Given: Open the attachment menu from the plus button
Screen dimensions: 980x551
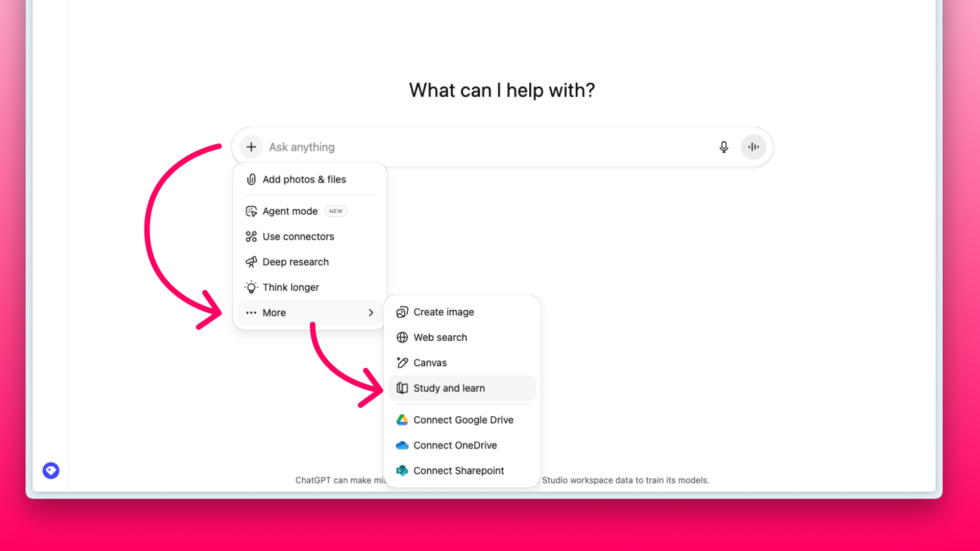Looking at the screenshot, I should [251, 147].
